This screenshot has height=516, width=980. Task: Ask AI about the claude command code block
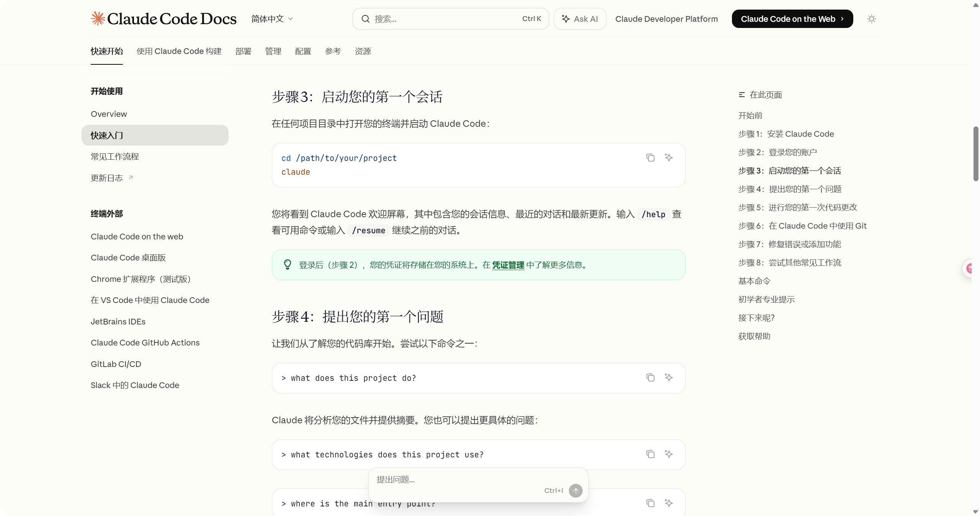(668, 157)
